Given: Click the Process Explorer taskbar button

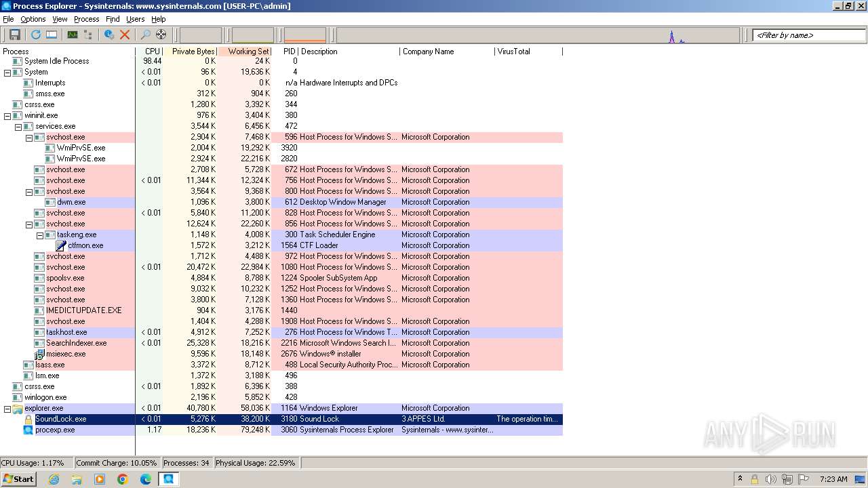Looking at the screenshot, I should (x=168, y=479).
